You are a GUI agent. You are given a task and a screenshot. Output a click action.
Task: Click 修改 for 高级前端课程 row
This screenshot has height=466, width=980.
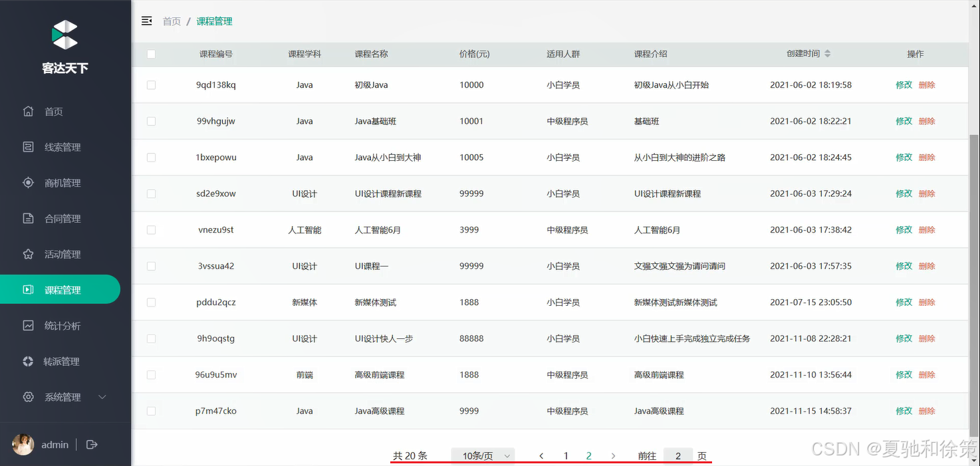pos(904,375)
